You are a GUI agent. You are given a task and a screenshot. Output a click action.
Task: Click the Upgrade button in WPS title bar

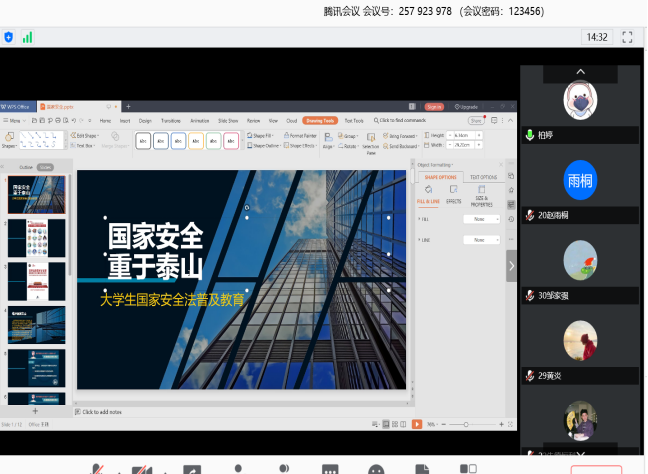467,106
